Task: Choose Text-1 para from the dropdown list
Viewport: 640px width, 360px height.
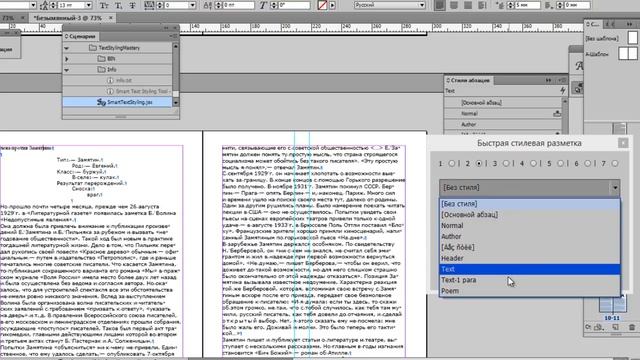Action: point(529,280)
